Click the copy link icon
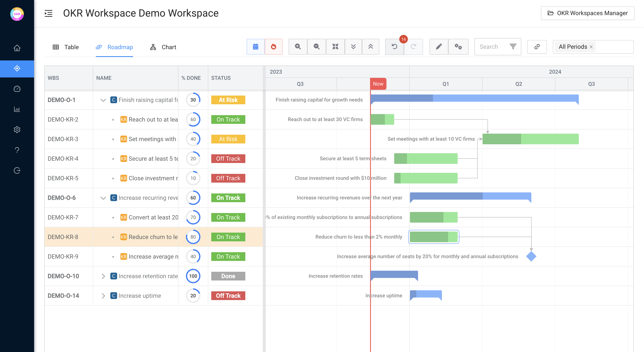This screenshot has height=352, width=644. coord(537,47)
